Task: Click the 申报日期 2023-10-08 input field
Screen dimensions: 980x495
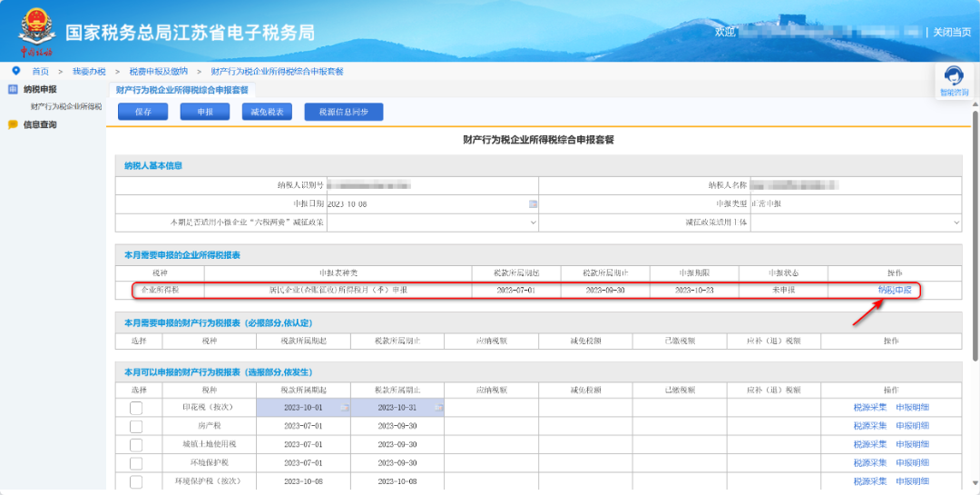Action: coord(433,204)
